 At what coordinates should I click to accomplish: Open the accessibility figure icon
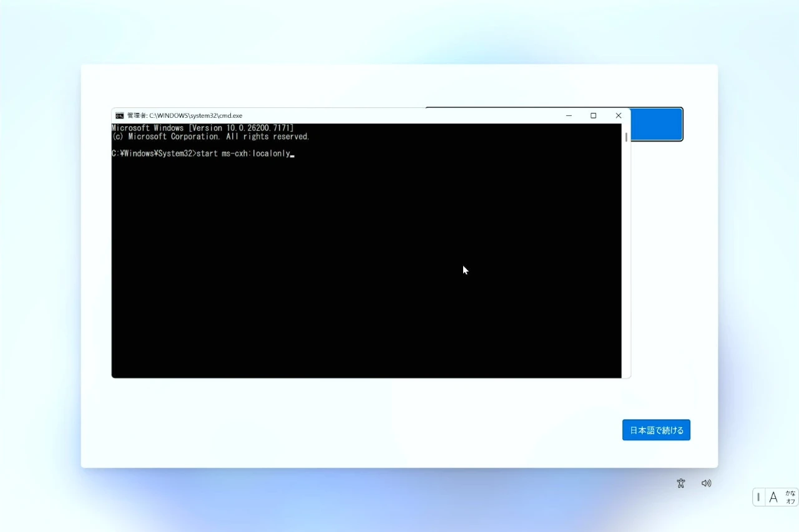click(x=681, y=483)
